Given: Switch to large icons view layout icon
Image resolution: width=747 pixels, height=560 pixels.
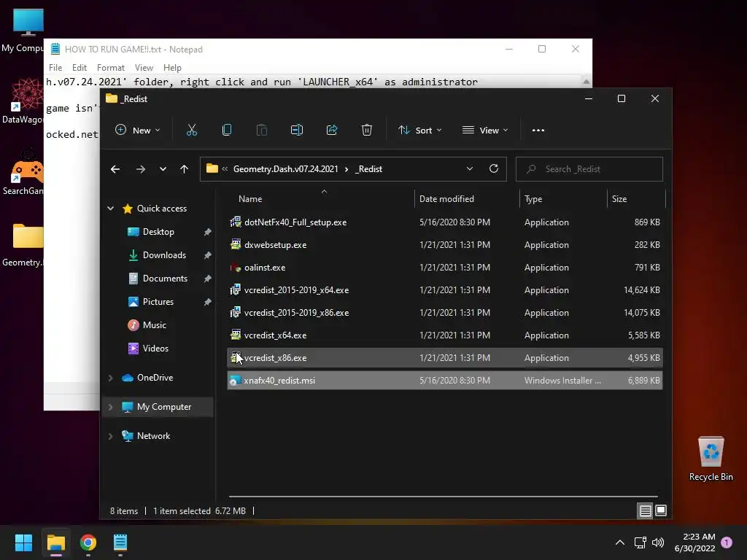Looking at the screenshot, I should pyautogui.click(x=661, y=510).
